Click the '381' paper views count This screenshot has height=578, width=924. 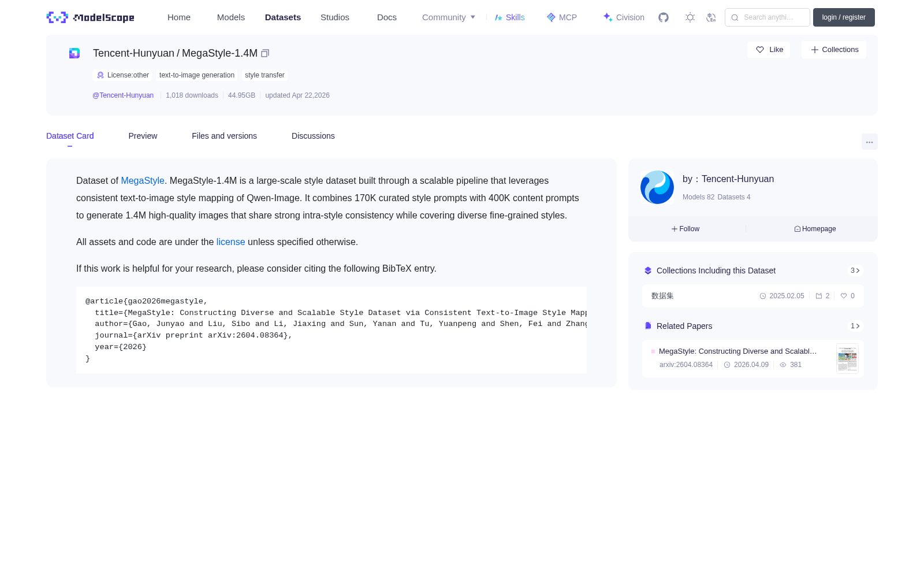796,365
